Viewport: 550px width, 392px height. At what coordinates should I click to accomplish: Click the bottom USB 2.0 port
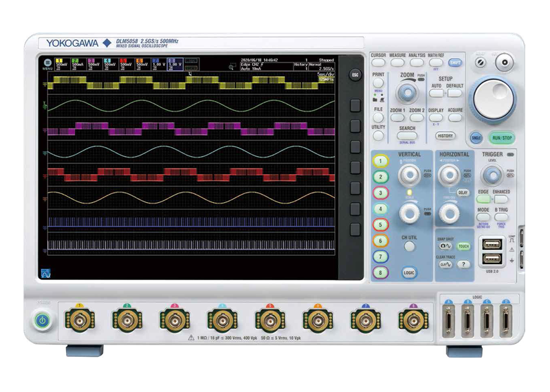[x=492, y=259]
